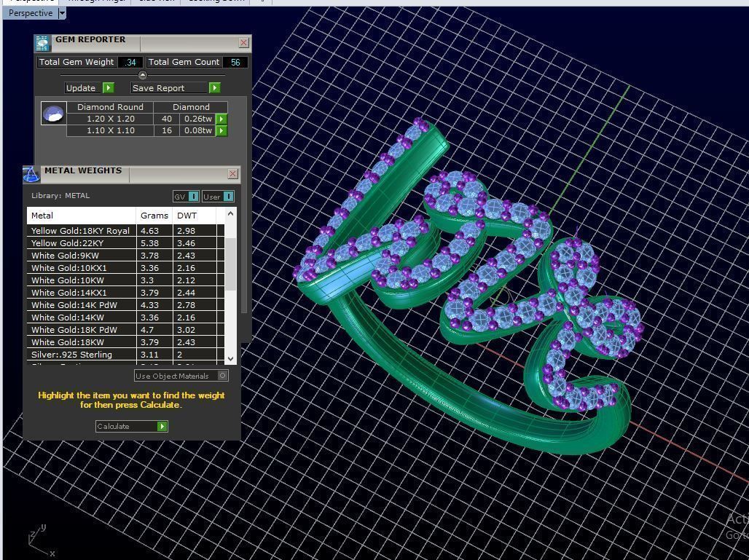
Task: Click the Grams column header
Action: [154, 216]
